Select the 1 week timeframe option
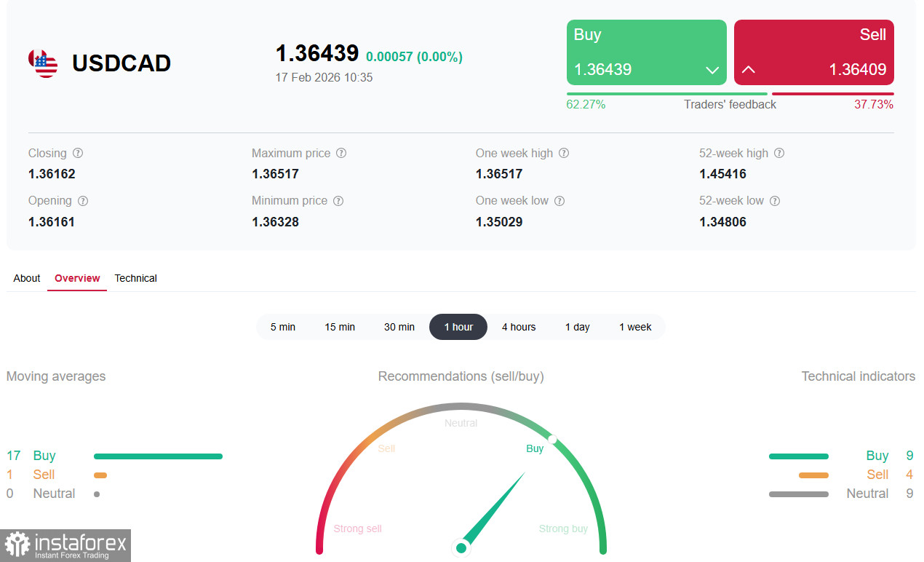The width and height of the screenshot is (924, 562). coord(634,327)
